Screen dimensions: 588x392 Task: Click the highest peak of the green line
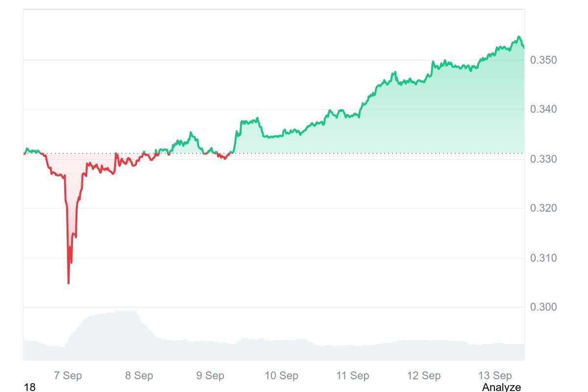point(519,37)
